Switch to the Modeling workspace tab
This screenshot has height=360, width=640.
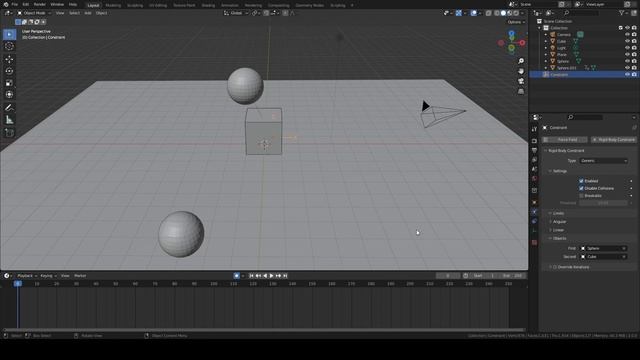pos(113,5)
